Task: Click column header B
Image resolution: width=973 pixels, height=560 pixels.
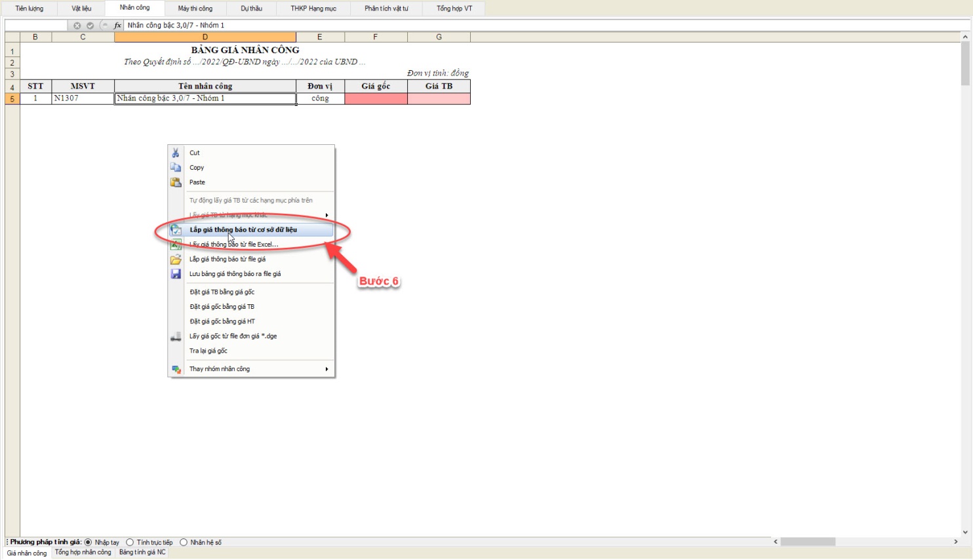Action: coord(35,37)
